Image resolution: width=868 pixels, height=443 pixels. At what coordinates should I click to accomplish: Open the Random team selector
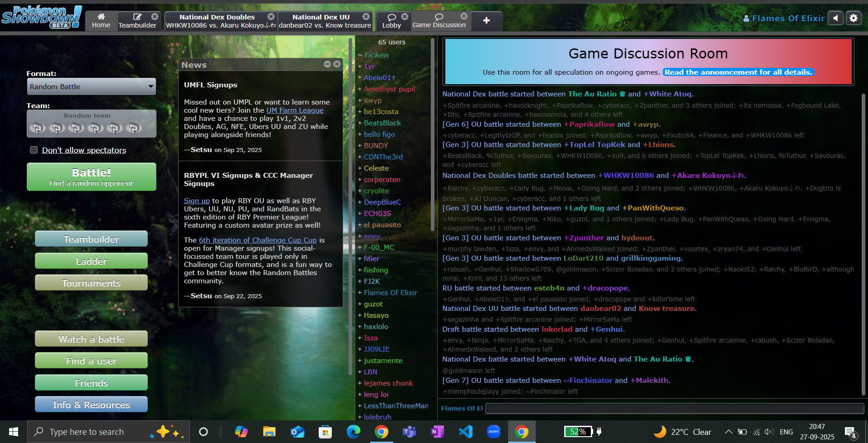tap(91, 124)
